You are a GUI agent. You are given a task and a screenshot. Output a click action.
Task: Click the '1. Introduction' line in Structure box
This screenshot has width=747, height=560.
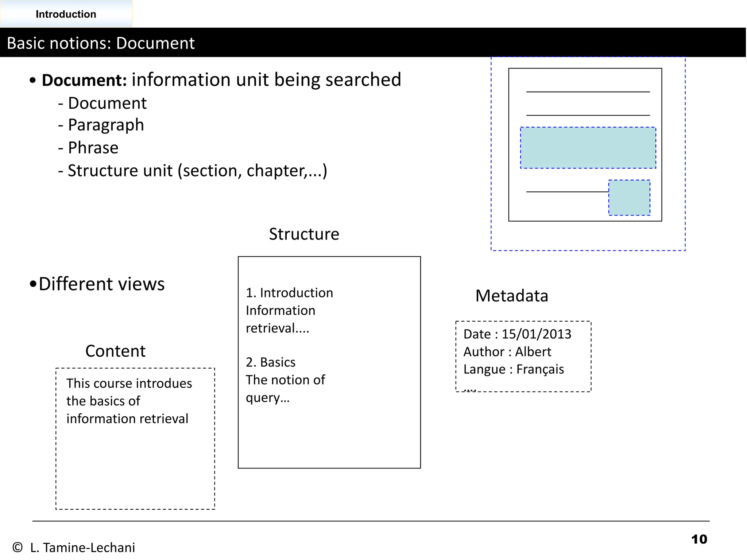pos(289,293)
